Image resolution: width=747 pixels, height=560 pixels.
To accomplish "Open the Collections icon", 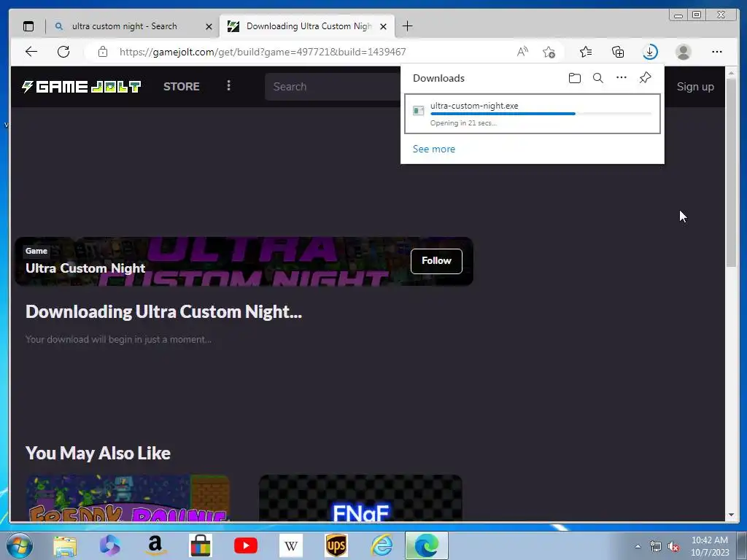I will pos(618,52).
